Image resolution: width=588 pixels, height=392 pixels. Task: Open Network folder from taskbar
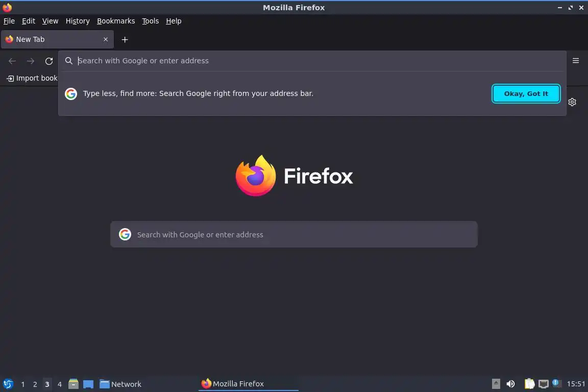coord(120,384)
